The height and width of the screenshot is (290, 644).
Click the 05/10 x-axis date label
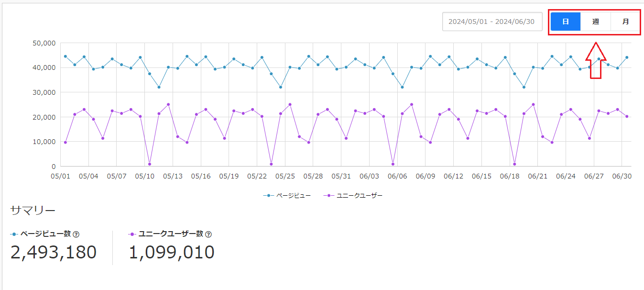click(145, 176)
